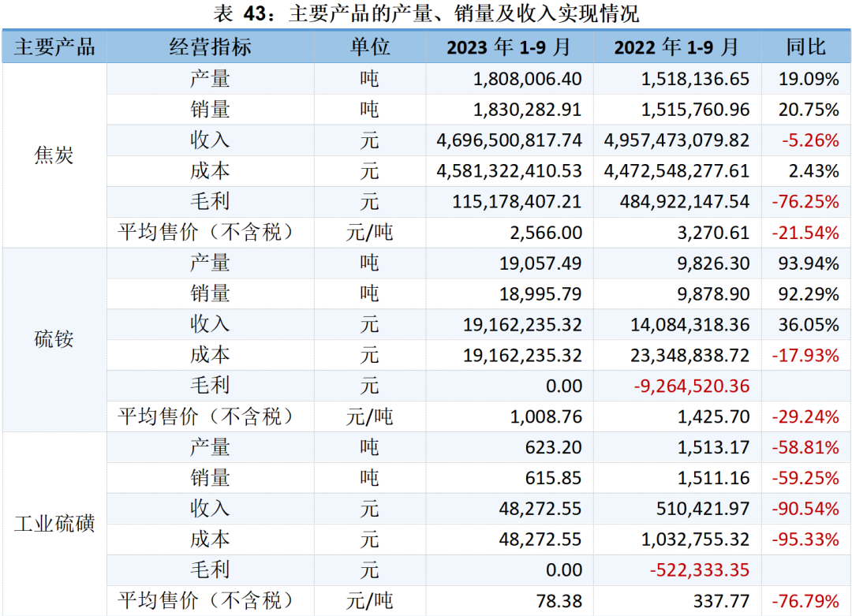Click the 2023 年 1-9 月 column header
Image resolution: width=852 pixels, height=616 pixels.
(509, 47)
